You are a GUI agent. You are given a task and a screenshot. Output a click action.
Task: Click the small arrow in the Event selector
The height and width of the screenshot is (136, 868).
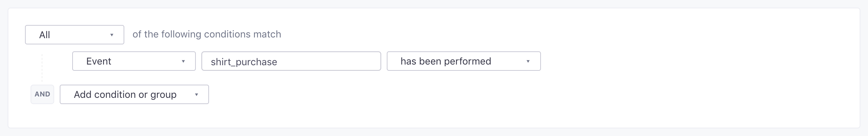[183, 61]
